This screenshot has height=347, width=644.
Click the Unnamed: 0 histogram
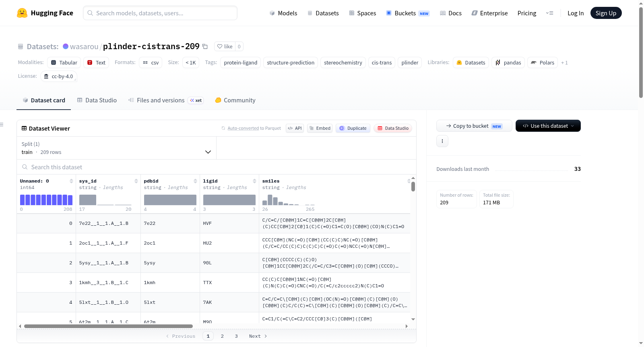46,200
